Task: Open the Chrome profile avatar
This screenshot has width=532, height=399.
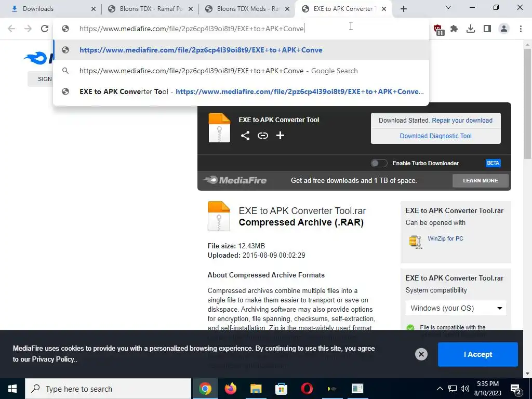Action: click(504, 29)
